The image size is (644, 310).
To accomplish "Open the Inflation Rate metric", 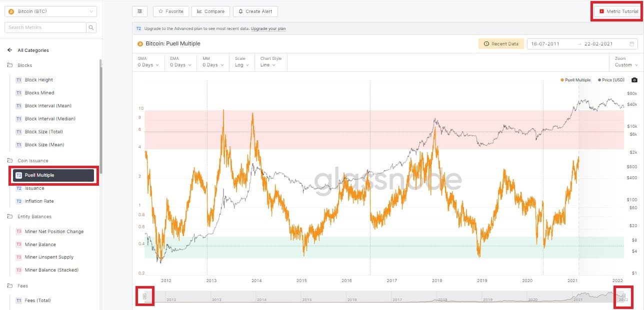I will coord(39,201).
